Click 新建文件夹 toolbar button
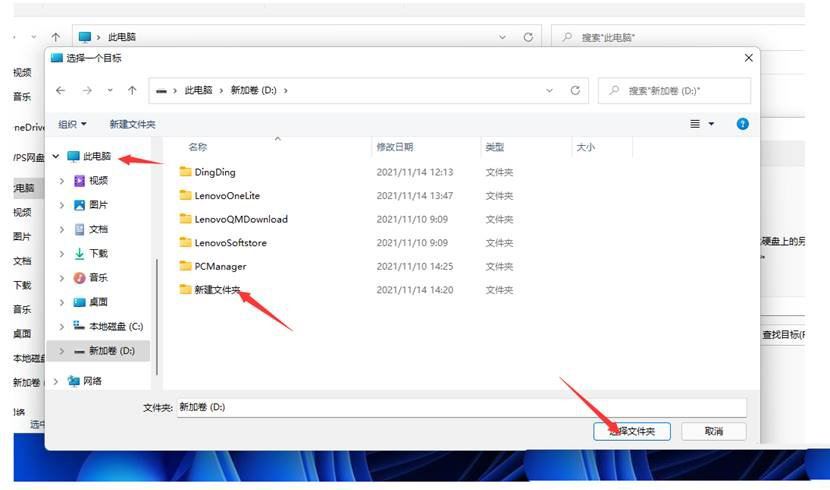 click(x=132, y=124)
